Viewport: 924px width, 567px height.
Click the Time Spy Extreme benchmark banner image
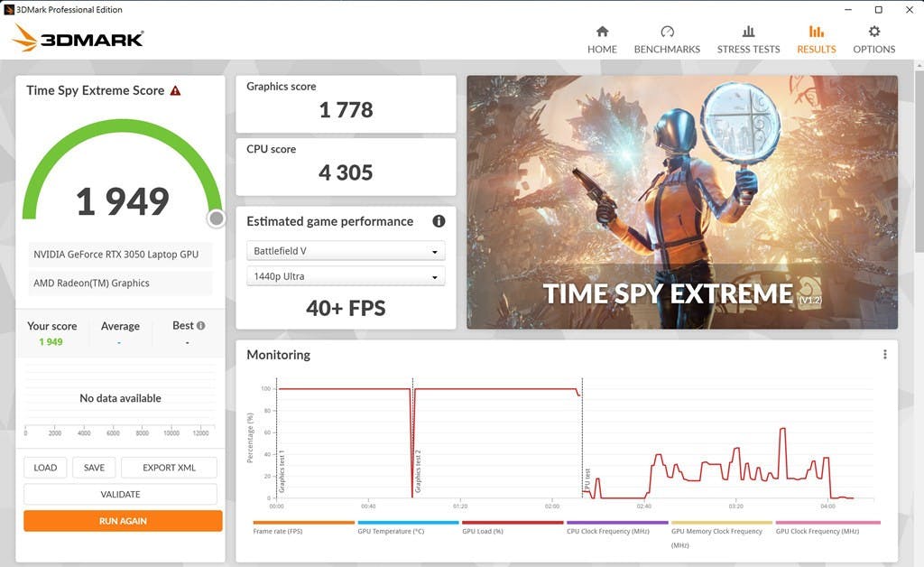point(681,201)
